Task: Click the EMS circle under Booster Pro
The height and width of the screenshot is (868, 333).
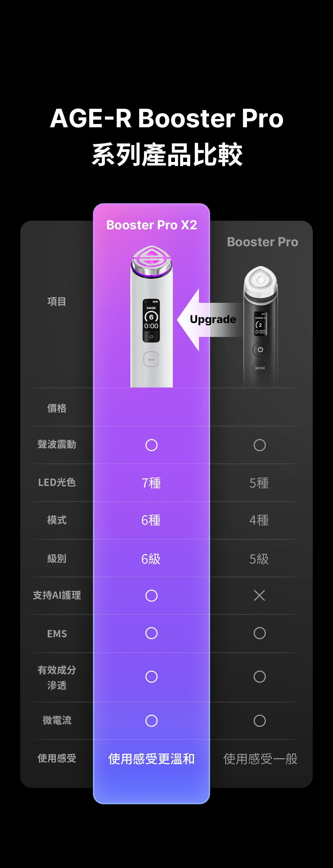Action: [x=259, y=633]
